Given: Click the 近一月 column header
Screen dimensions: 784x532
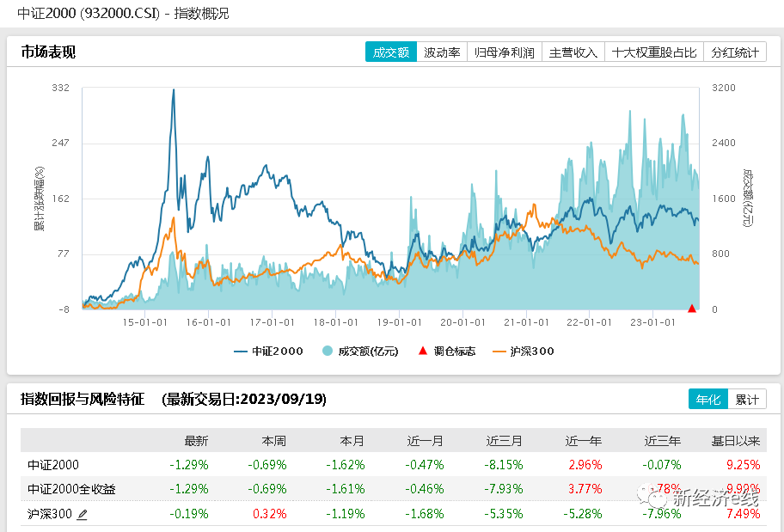Looking at the screenshot, I should coord(425,441).
